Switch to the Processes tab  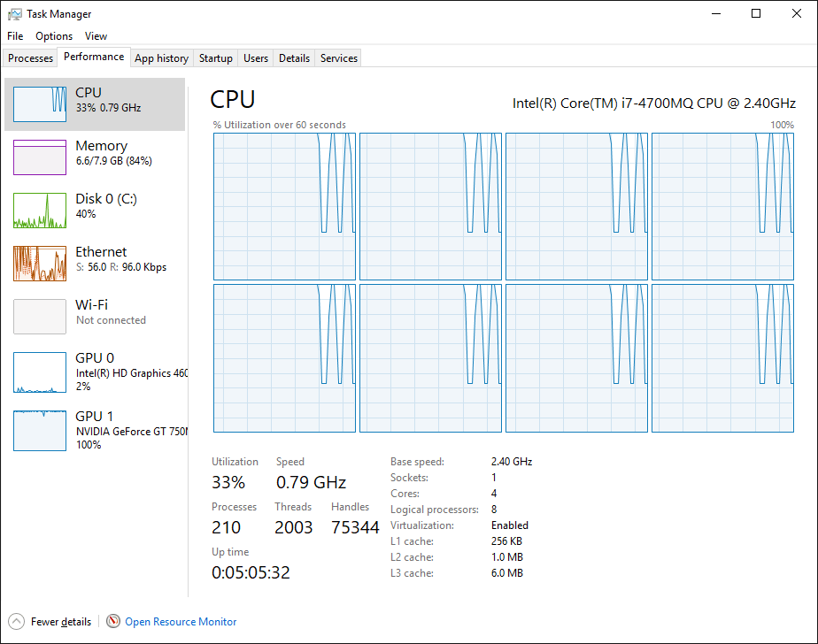tap(31, 58)
